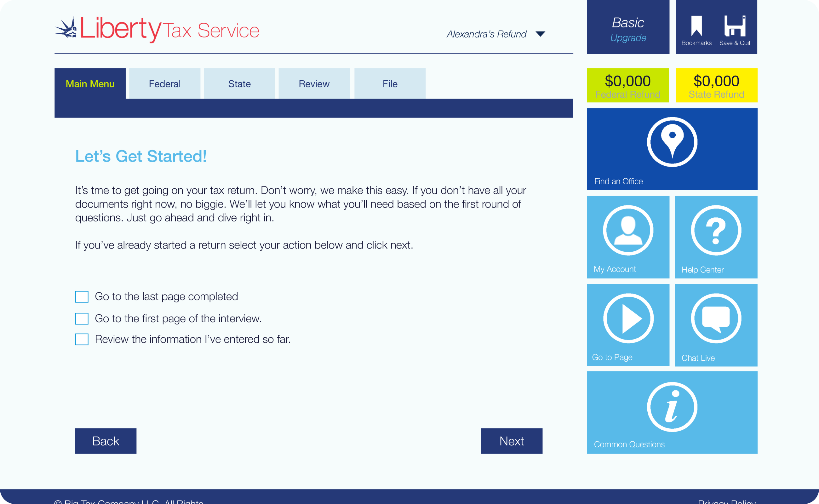Expand the Alexandra's Refund dropdown arrow

point(540,34)
